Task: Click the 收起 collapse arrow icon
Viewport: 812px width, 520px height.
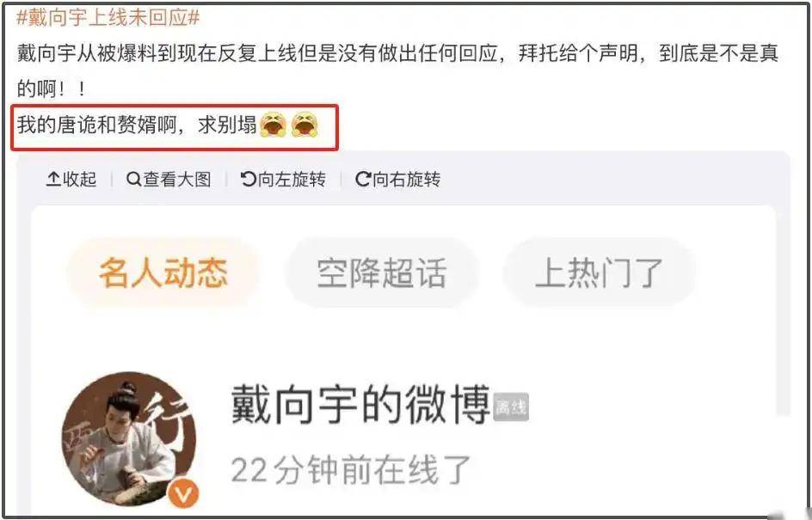Action: [53, 179]
